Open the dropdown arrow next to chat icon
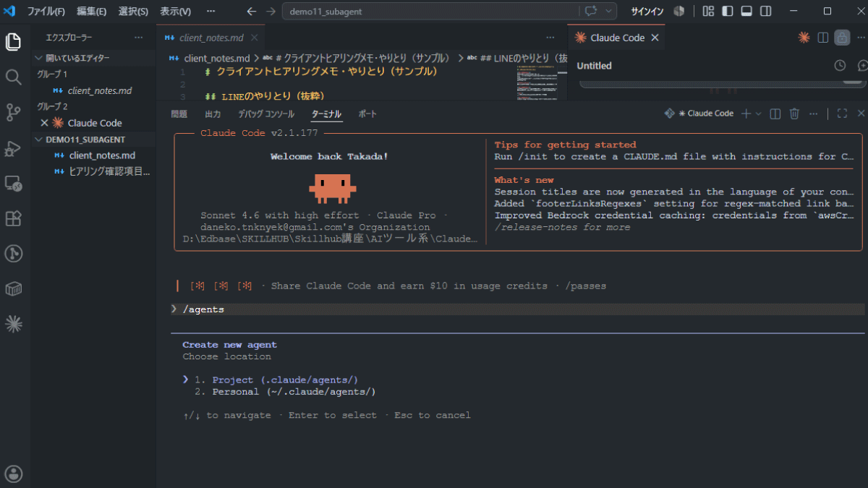The height and width of the screenshot is (488, 868). pos(609,12)
